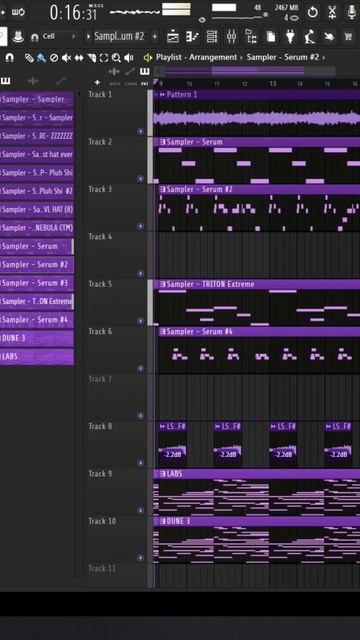Open Sampler - TRITON Extreme clip menu icon
This screenshot has height=640, width=360.
pos(162,284)
